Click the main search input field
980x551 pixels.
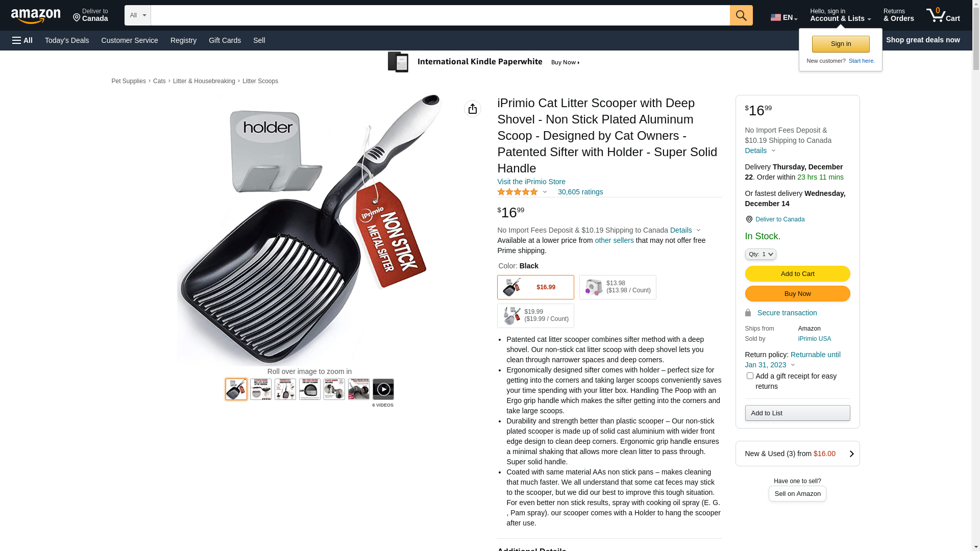pos(440,15)
